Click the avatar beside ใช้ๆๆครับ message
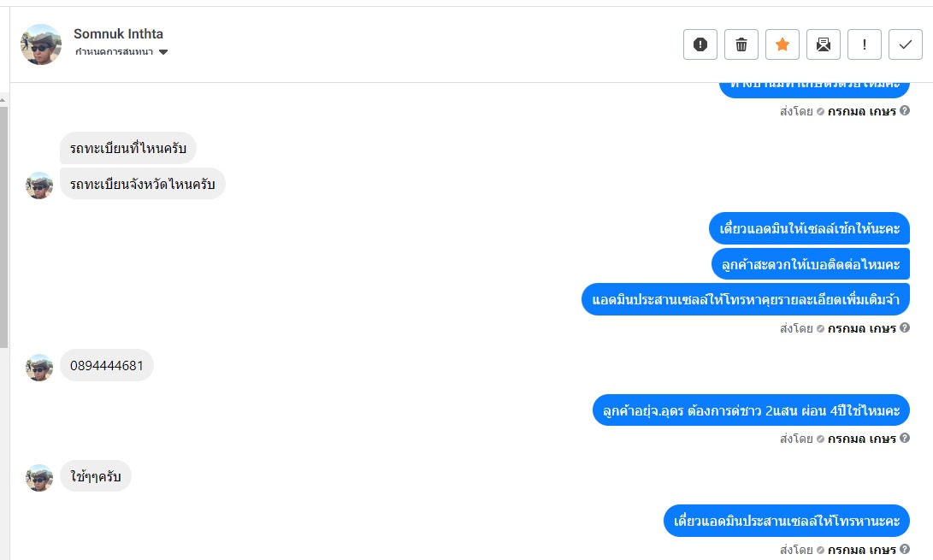 [x=39, y=477]
